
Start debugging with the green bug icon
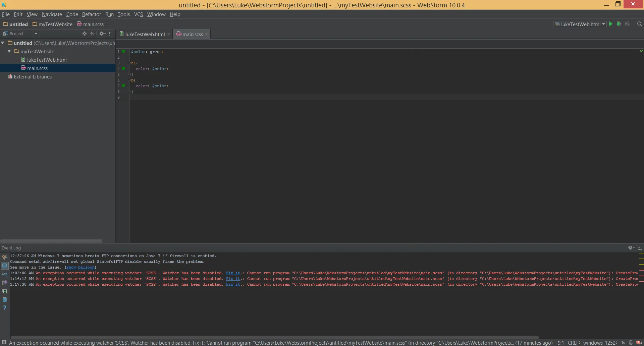619,24
